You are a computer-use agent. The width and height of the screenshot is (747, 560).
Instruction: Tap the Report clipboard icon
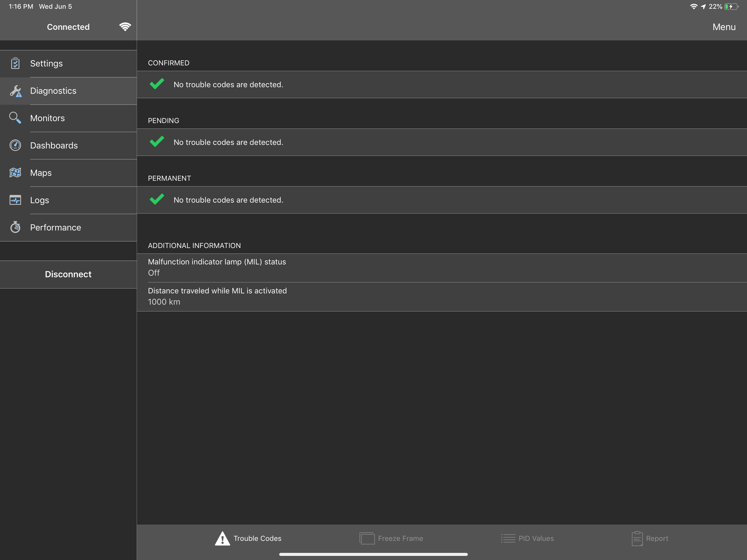click(x=637, y=538)
